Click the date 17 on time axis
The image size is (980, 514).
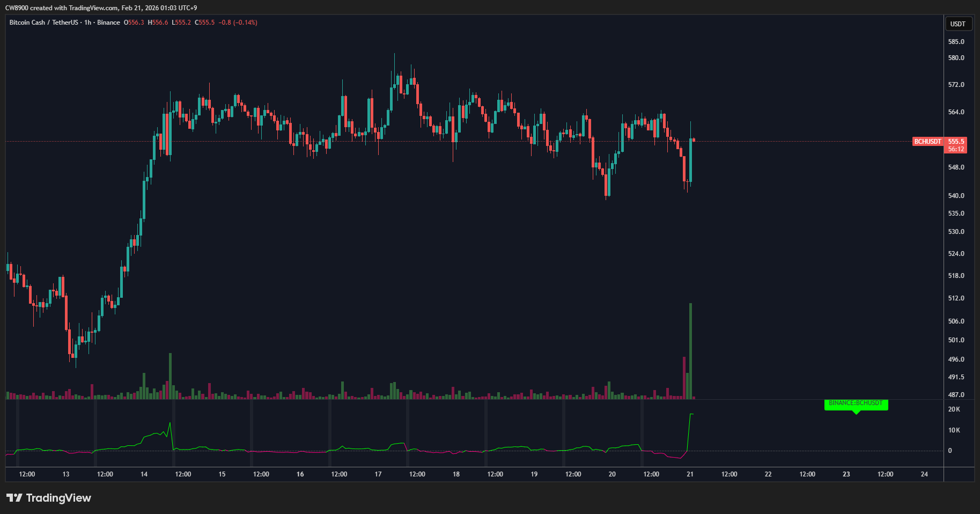tap(378, 474)
